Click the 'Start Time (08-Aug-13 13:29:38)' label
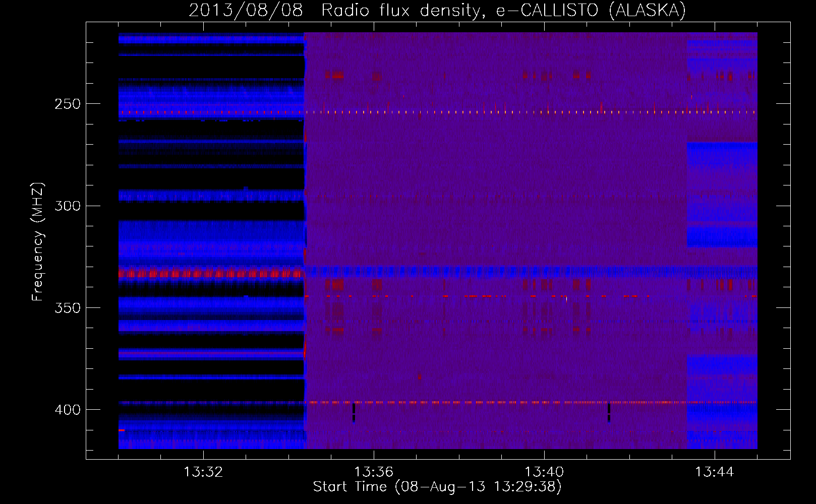This screenshot has width=816, height=504. [x=437, y=487]
